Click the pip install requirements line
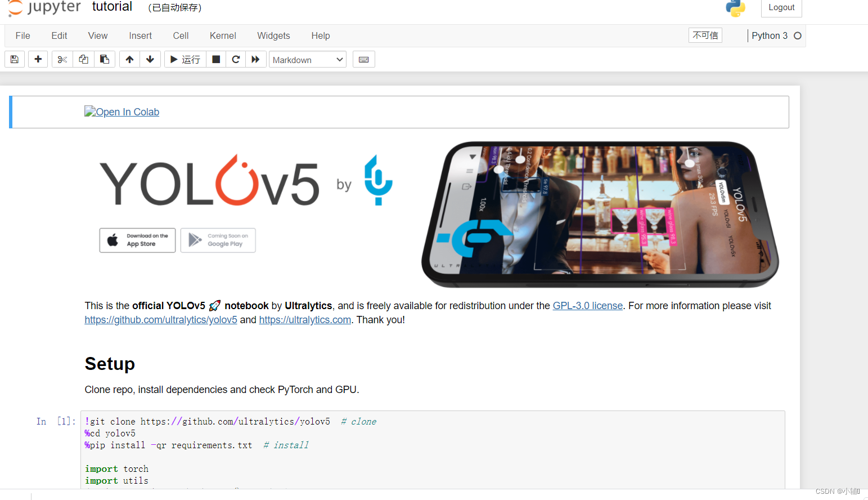This screenshot has height=500, width=868. click(197, 445)
